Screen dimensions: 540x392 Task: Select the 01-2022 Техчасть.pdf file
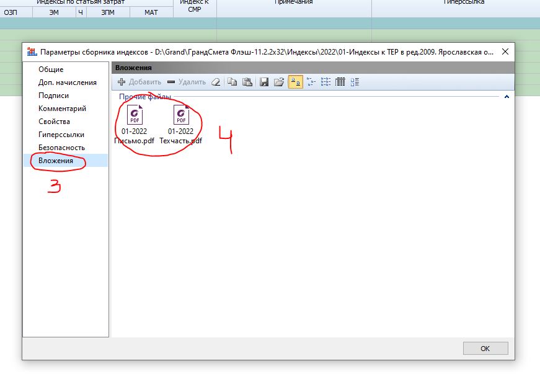181,124
